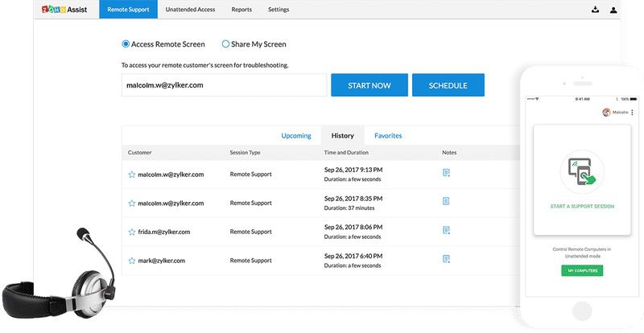Open notes for the 9:13 PM session
The width and height of the screenshot is (644, 333).
(446, 173)
